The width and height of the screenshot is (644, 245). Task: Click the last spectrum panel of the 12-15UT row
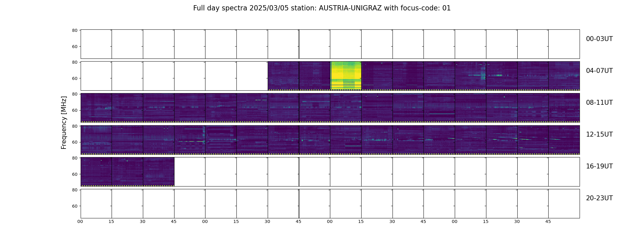point(564,140)
